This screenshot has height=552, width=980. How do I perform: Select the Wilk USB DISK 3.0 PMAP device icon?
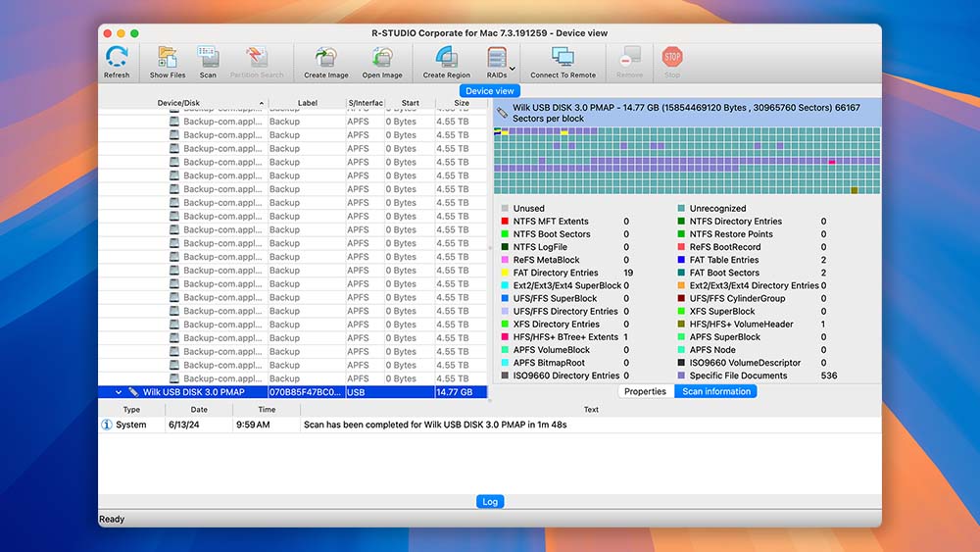(133, 392)
